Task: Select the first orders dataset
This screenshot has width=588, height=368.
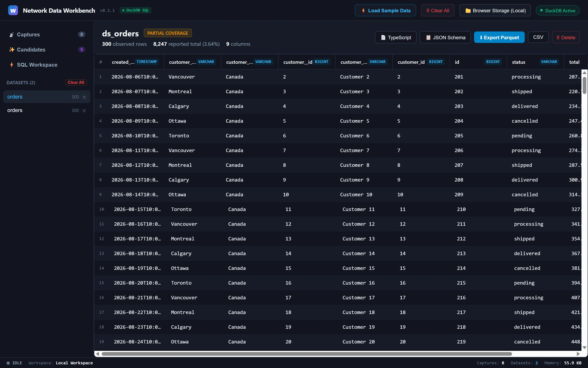Action: click(47, 97)
